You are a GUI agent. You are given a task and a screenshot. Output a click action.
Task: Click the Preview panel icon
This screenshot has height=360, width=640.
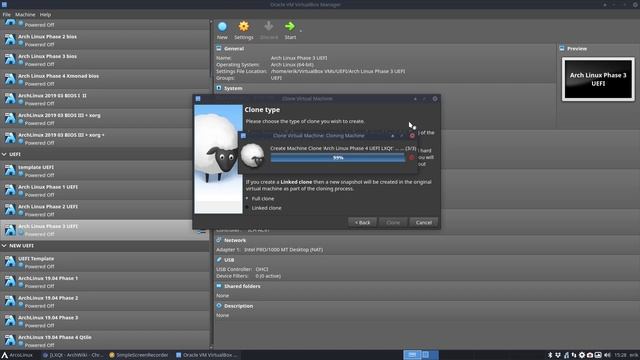[562, 48]
